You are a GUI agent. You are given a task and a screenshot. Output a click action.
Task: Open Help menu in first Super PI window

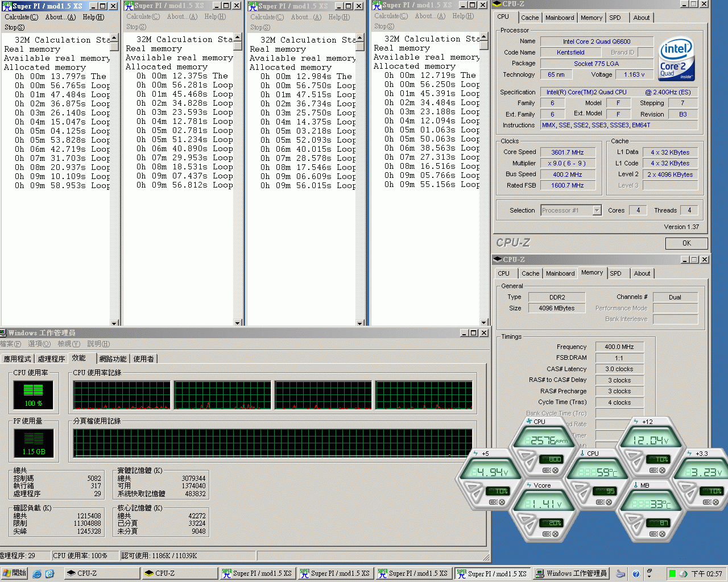[93, 17]
